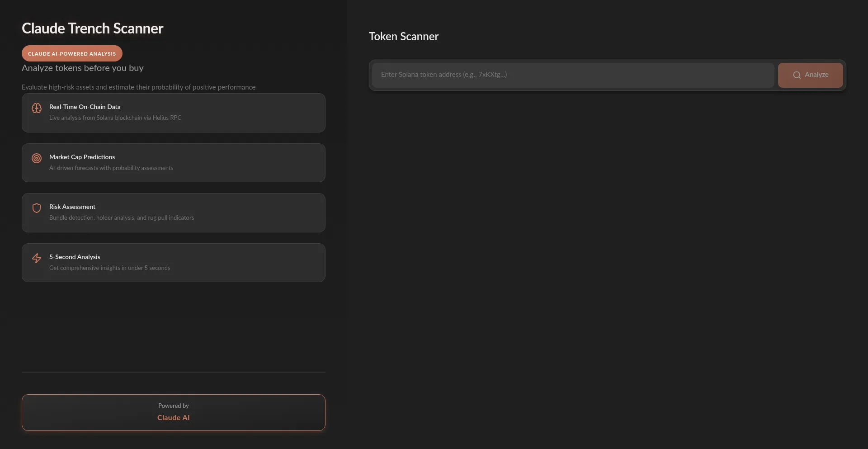Click the target icon for Market Cap Predictions
This screenshot has width=868, height=449.
point(37,158)
